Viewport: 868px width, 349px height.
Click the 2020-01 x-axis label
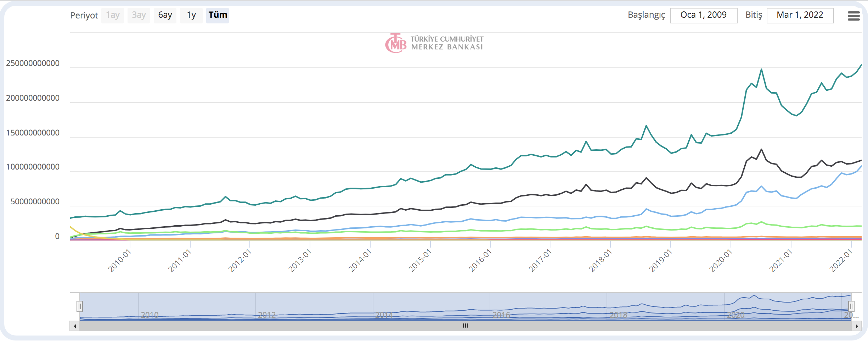point(720,261)
